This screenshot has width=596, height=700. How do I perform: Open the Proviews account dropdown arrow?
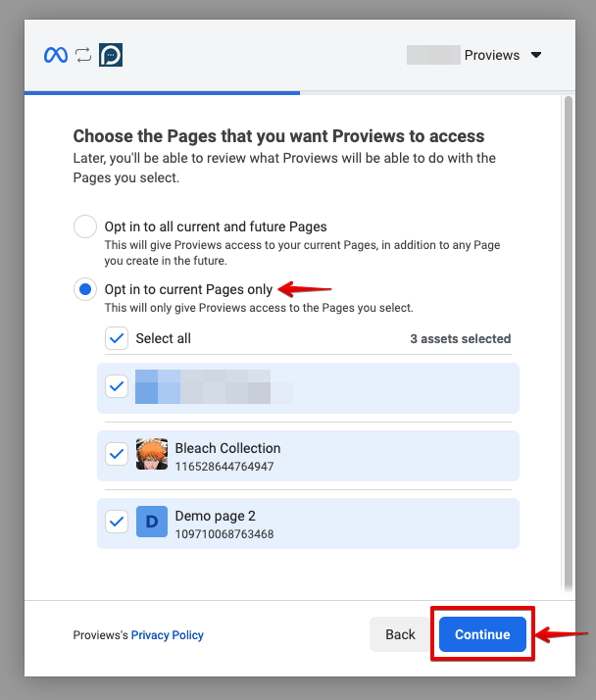pos(536,55)
